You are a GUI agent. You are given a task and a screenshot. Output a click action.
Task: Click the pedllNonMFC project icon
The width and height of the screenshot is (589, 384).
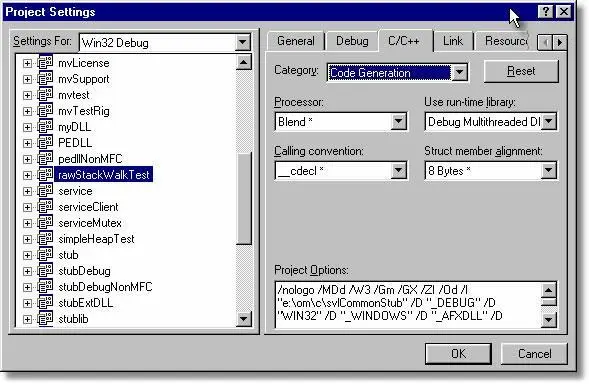coord(45,159)
